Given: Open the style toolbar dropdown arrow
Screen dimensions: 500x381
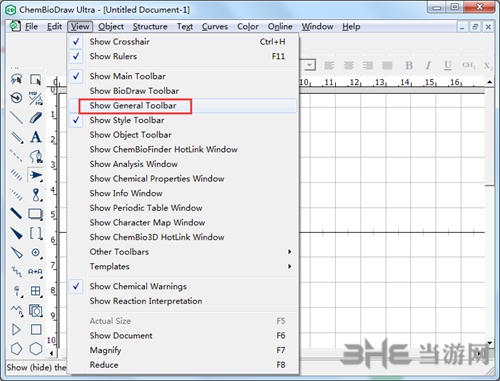Looking at the screenshot, I should [310, 65].
